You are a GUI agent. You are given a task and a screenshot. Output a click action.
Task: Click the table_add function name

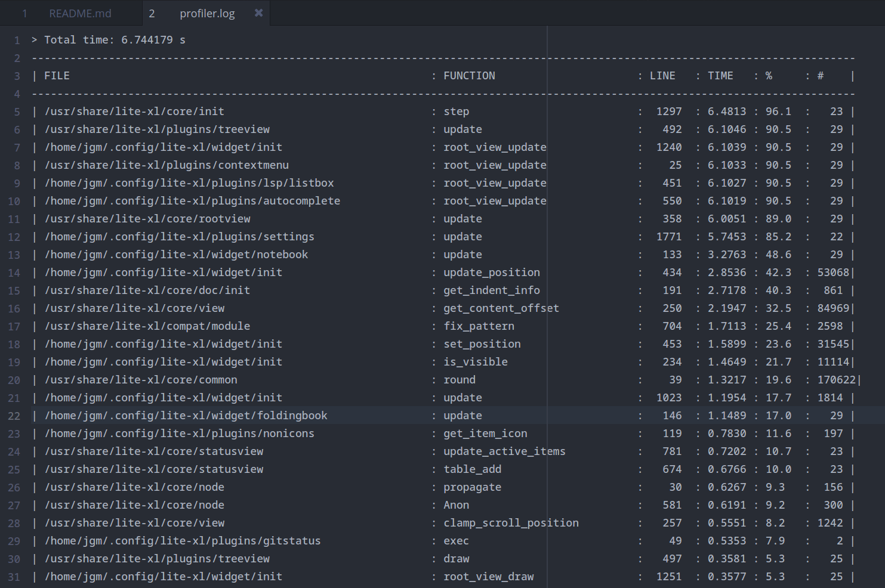click(x=472, y=469)
